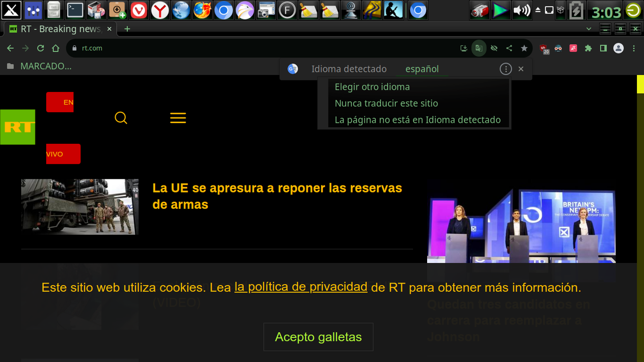Viewport: 644px width, 362px height.
Task: Open the MX Linux start menu icon
Action: [x=11, y=10]
